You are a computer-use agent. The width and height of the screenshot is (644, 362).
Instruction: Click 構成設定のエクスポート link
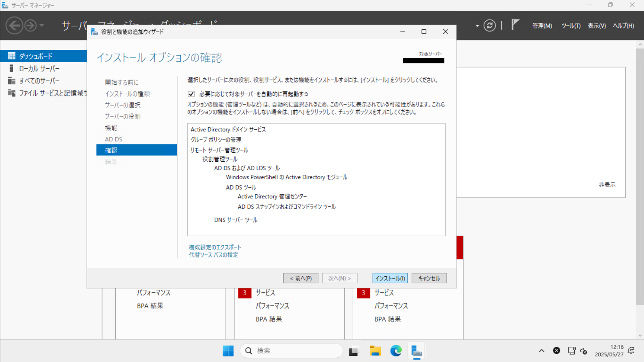click(215, 247)
